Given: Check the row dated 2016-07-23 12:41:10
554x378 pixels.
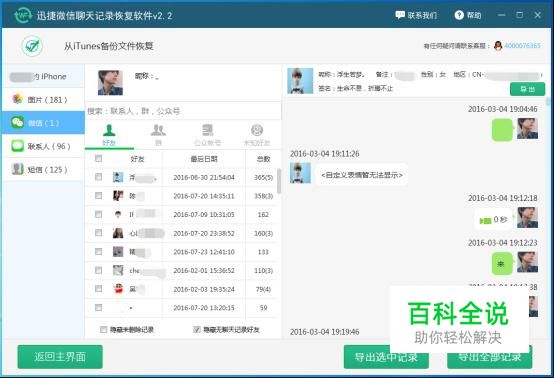Looking at the screenshot, I should coord(99,252).
